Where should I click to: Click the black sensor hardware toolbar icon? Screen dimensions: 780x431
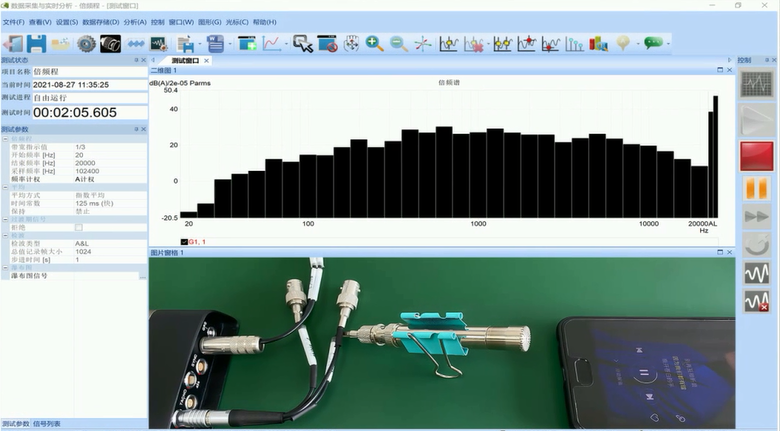pyautogui.click(x=110, y=44)
